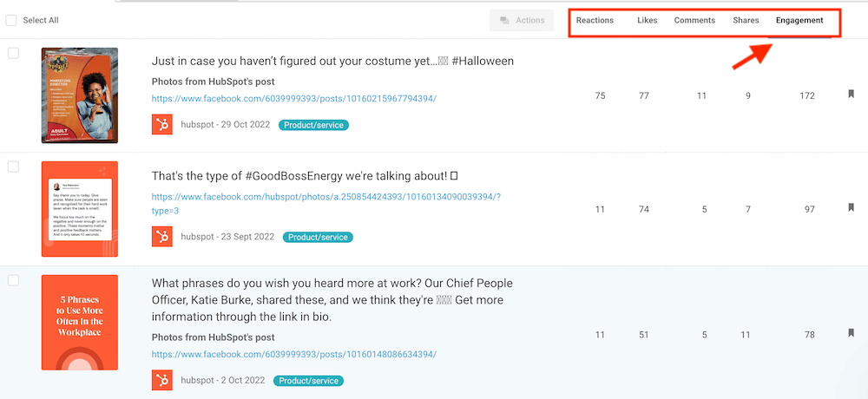Click HubSpot logo on 23 Sept 2022 post
868x399 pixels.
(x=161, y=237)
